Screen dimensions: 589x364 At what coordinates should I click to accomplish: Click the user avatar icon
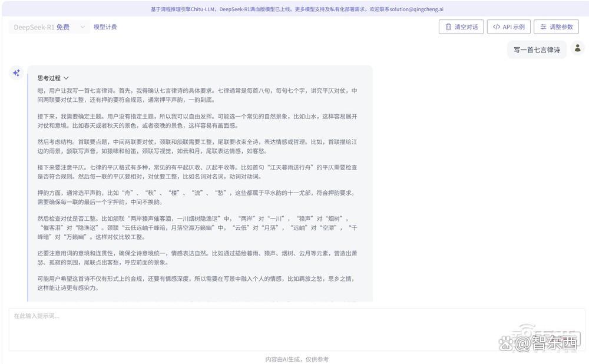578,48
